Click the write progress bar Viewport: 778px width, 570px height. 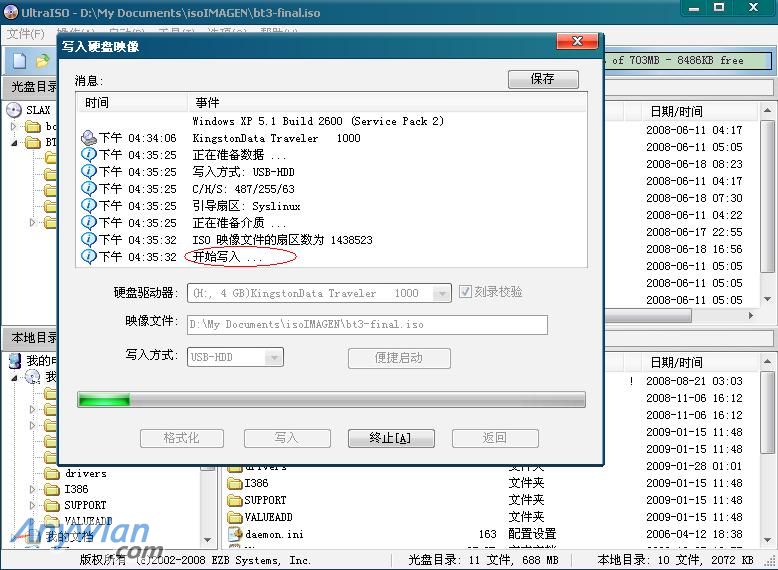pyautogui.click(x=331, y=400)
